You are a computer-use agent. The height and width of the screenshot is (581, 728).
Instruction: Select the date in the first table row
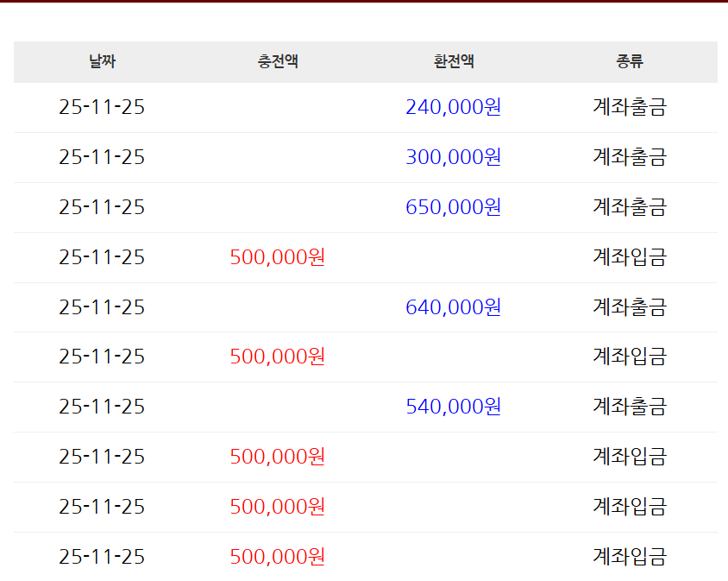[x=102, y=107]
